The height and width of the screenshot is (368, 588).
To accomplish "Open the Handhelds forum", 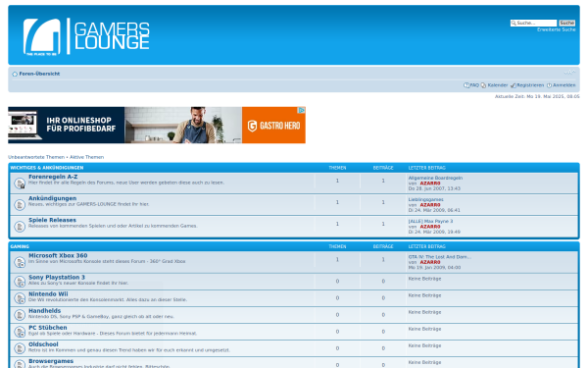I will 45,310.
